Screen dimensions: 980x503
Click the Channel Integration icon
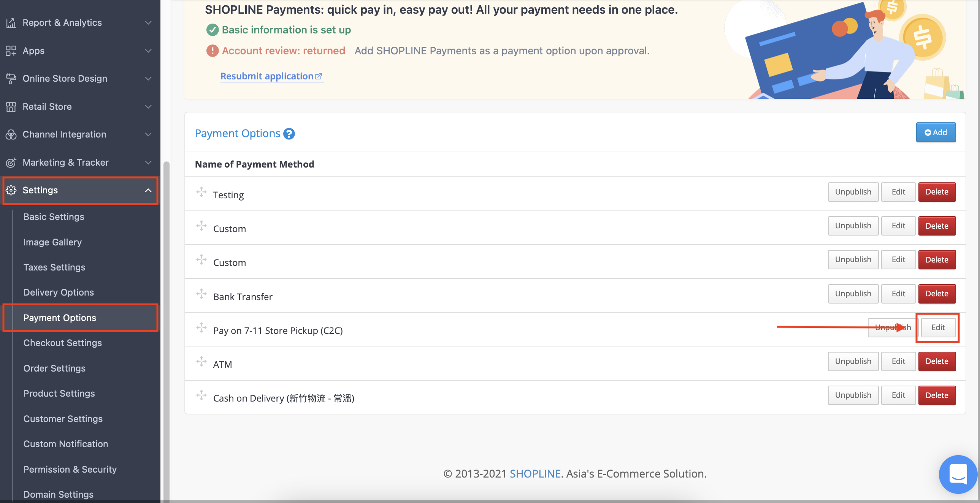pyautogui.click(x=11, y=134)
